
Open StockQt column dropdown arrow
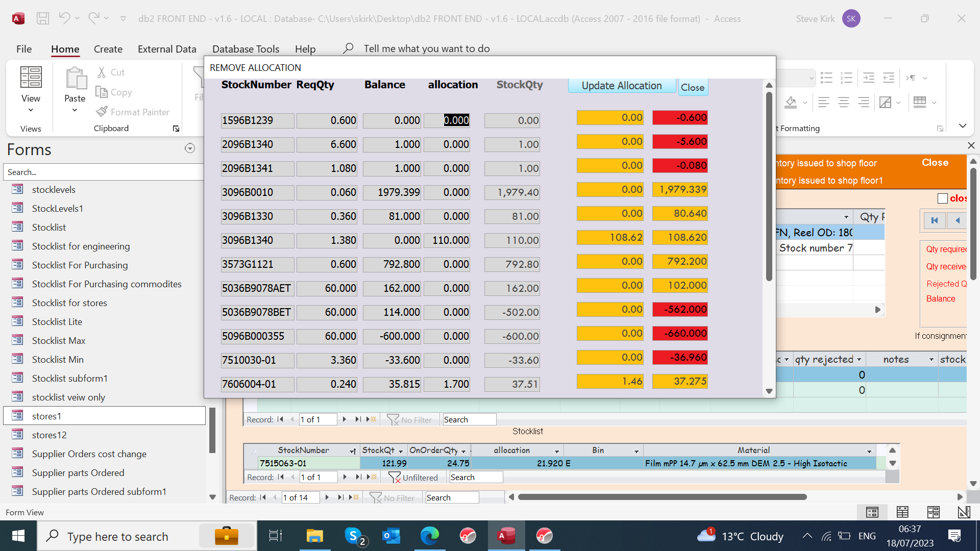[401, 451]
